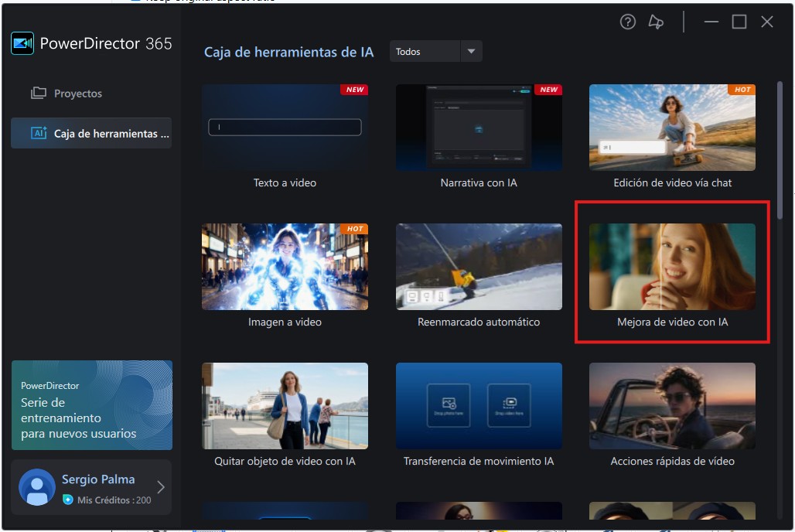Open Transferencia de movimiento IA thumbnail

click(479, 406)
